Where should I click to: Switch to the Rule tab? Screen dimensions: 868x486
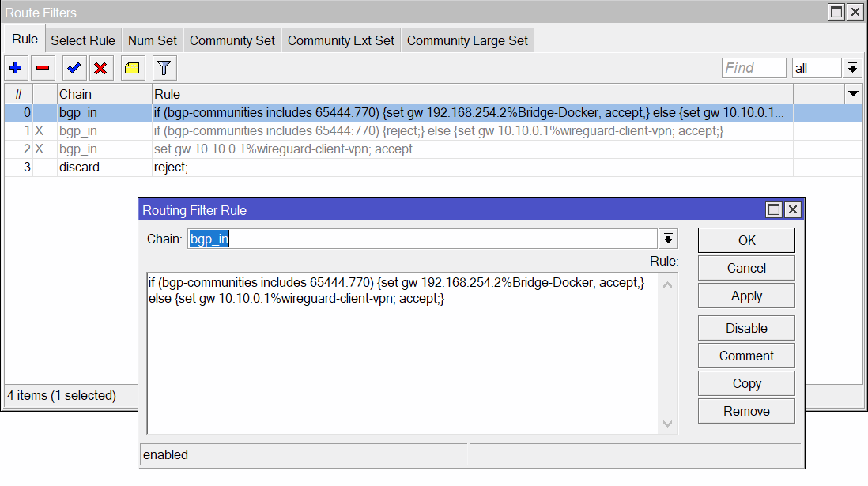click(25, 40)
